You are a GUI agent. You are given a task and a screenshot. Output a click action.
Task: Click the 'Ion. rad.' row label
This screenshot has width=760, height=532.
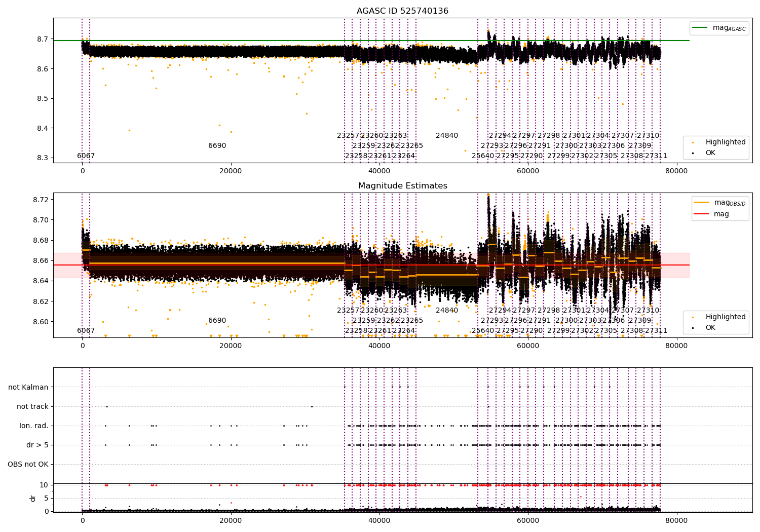34,426
